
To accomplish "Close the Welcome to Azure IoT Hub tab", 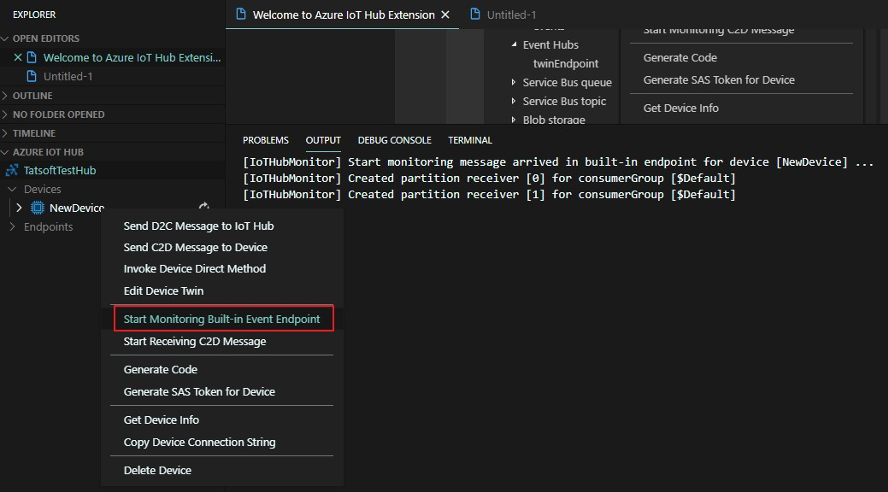I will [x=446, y=15].
